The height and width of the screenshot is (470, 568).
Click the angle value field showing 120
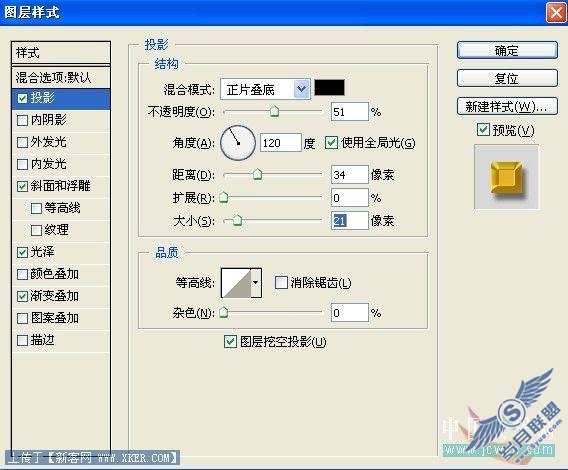tap(280, 143)
